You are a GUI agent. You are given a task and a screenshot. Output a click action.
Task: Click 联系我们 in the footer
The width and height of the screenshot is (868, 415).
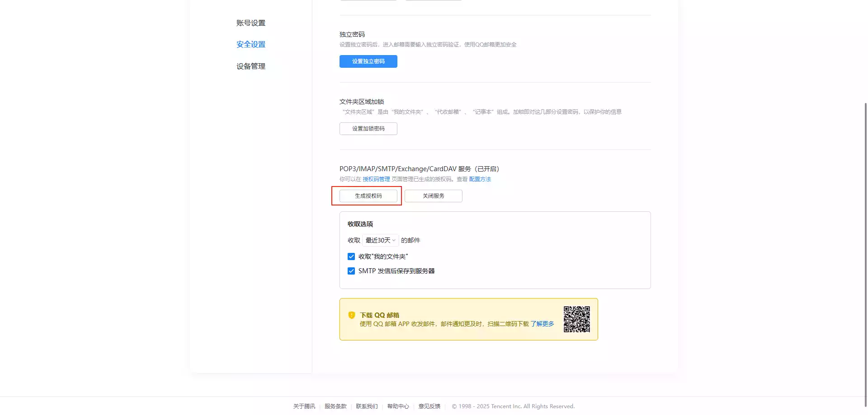click(x=367, y=406)
